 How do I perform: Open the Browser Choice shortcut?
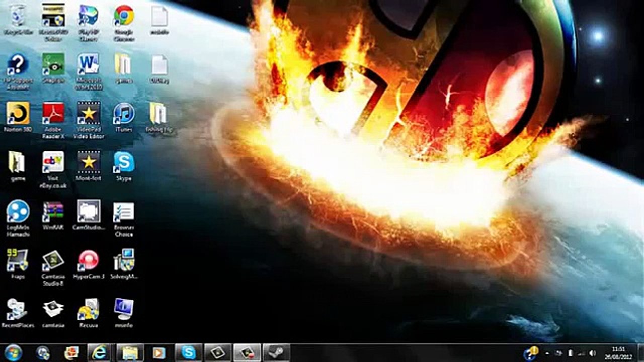coord(124,219)
